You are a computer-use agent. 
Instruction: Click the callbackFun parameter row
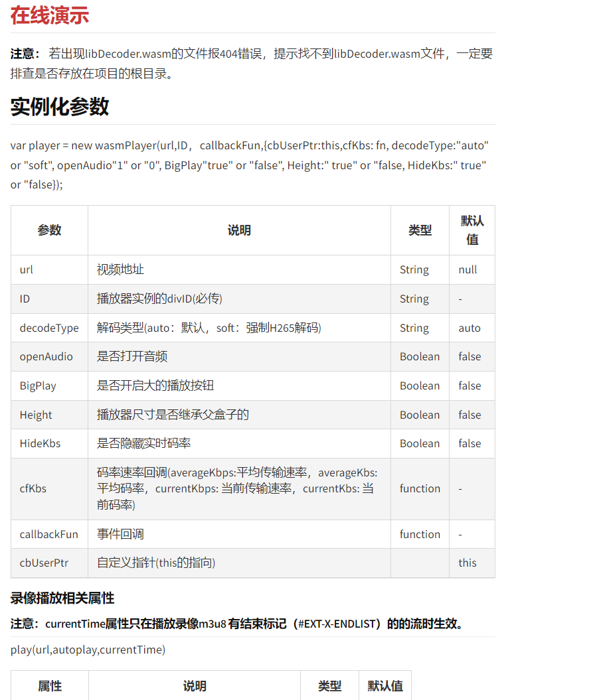pos(47,534)
